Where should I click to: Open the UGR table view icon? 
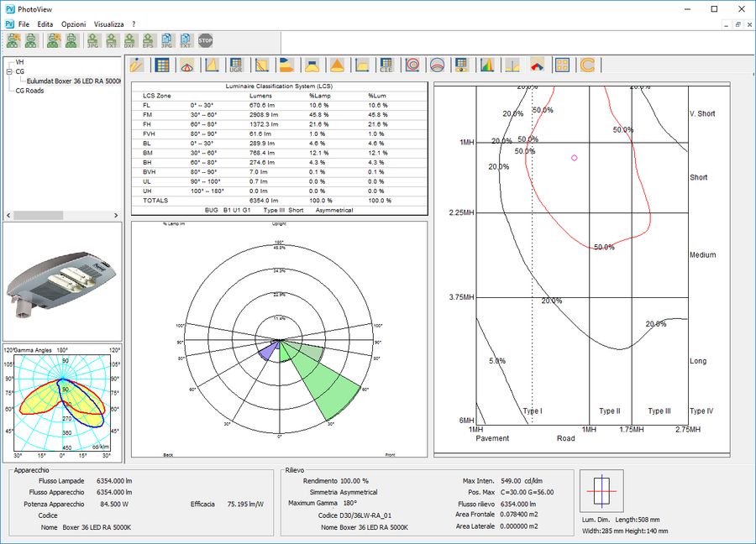(237, 65)
